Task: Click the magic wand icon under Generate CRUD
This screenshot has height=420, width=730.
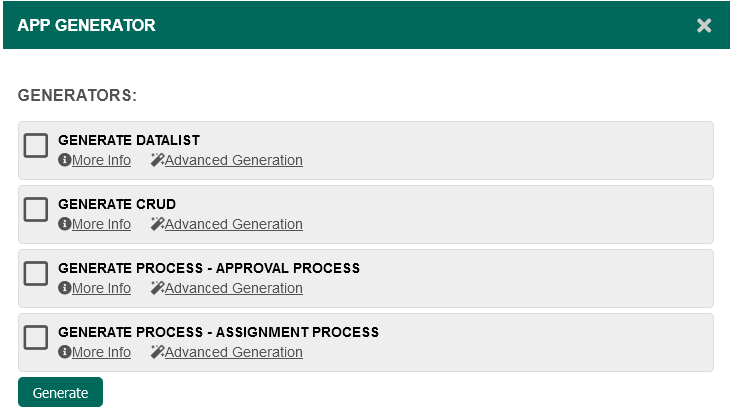Action: [x=157, y=225]
